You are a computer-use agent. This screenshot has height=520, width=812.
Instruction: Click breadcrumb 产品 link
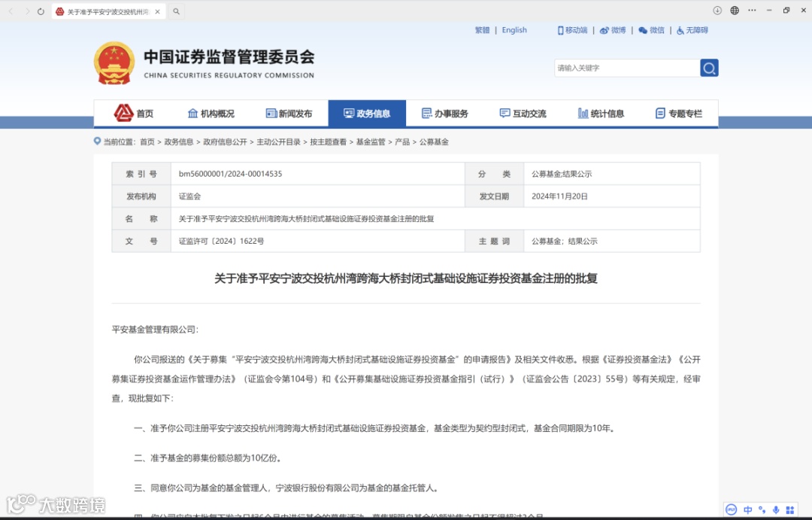click(x=401, y=142)
